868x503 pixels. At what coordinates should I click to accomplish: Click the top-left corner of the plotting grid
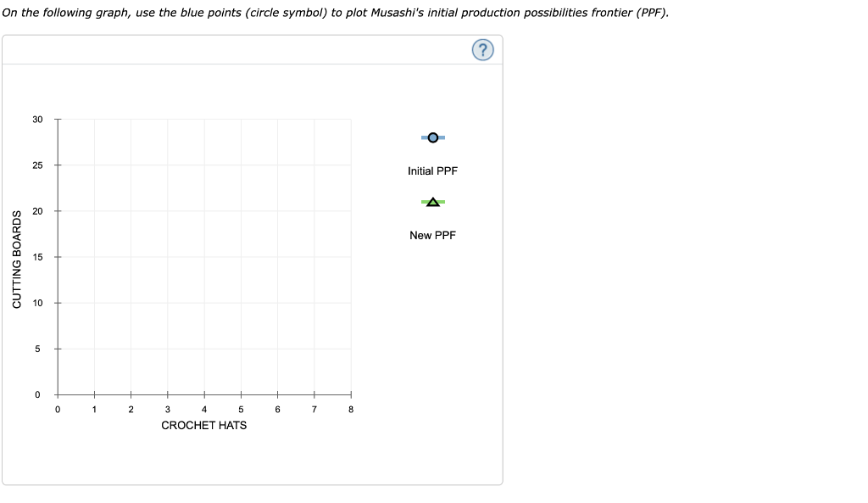[58, 119]
